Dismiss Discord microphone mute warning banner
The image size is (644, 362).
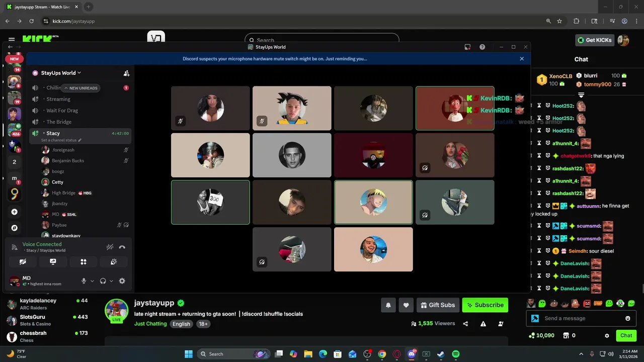point(522,59)
